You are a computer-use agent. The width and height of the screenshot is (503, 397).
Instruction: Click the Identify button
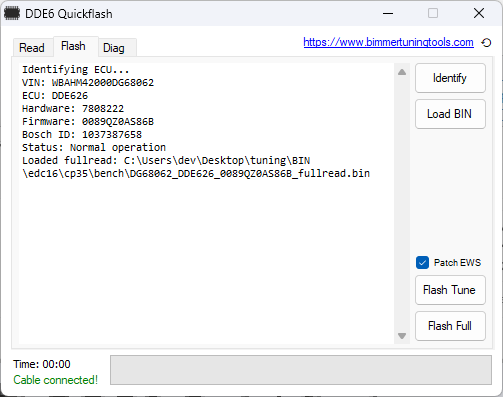click(x=450, y=78)
